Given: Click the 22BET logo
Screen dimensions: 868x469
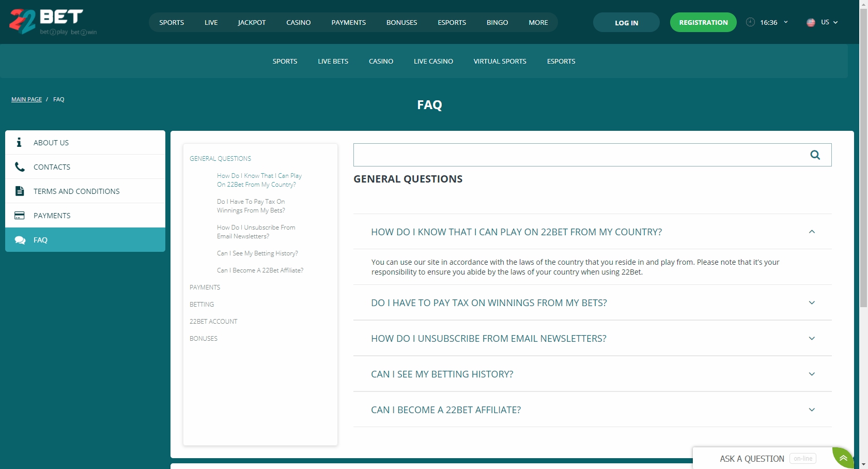Looking at the screenshot, I should pos(53,22).
